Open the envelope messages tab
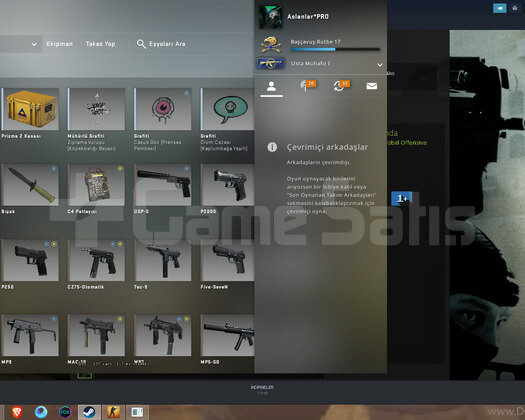Image resolution: width=525 pixels, height=420 pixels. point(372,86)
